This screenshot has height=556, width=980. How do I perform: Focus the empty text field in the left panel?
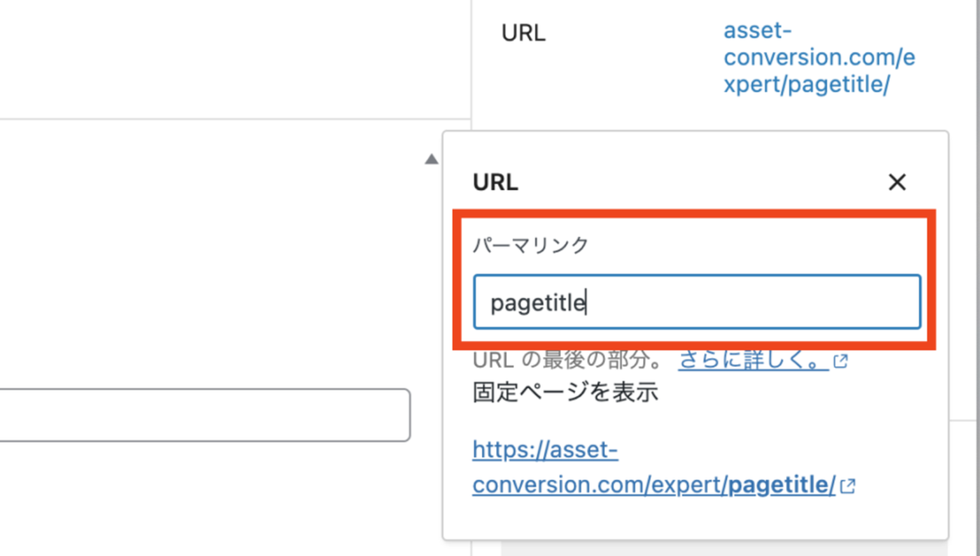point(204,415)
